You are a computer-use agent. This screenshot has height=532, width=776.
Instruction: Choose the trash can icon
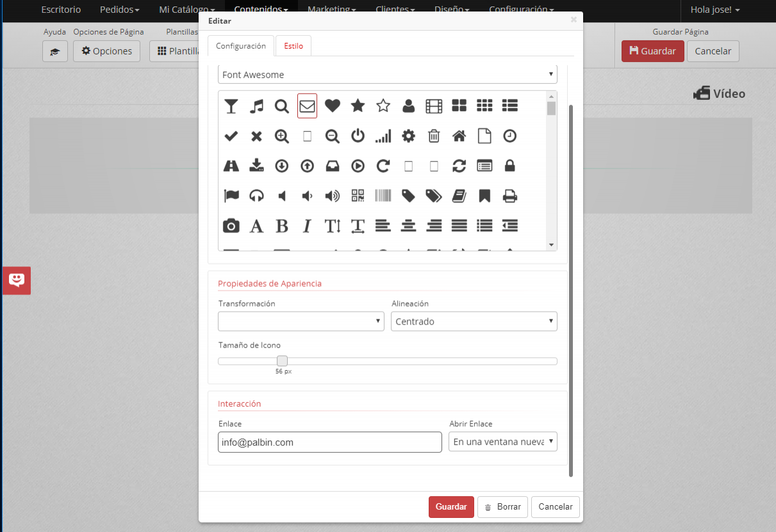click(434, 136)
